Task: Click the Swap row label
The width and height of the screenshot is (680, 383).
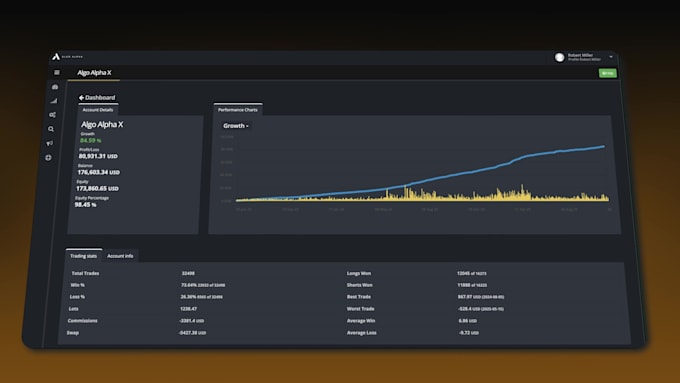Action: coord(73,333)
